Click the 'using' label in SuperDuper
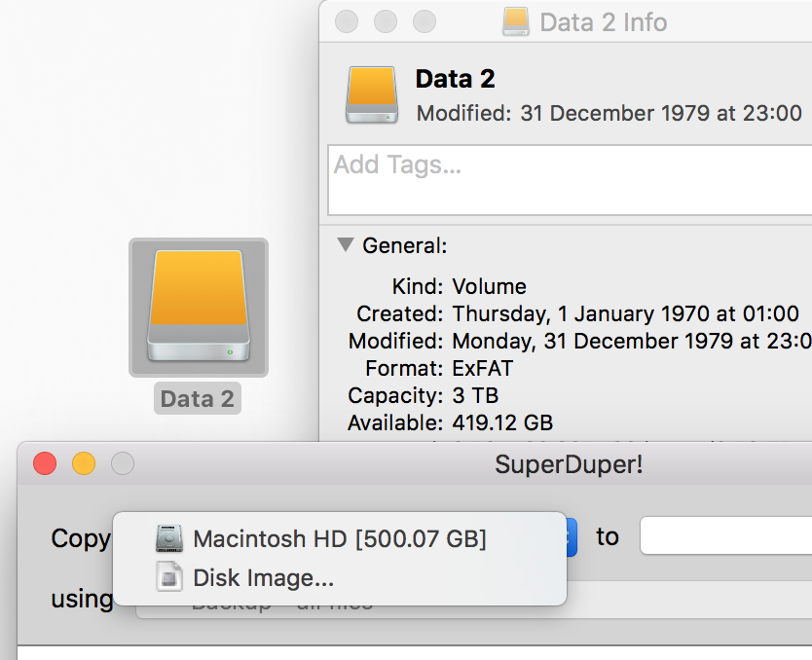Viewport: 812px width, 660px height. coord(83,599)
